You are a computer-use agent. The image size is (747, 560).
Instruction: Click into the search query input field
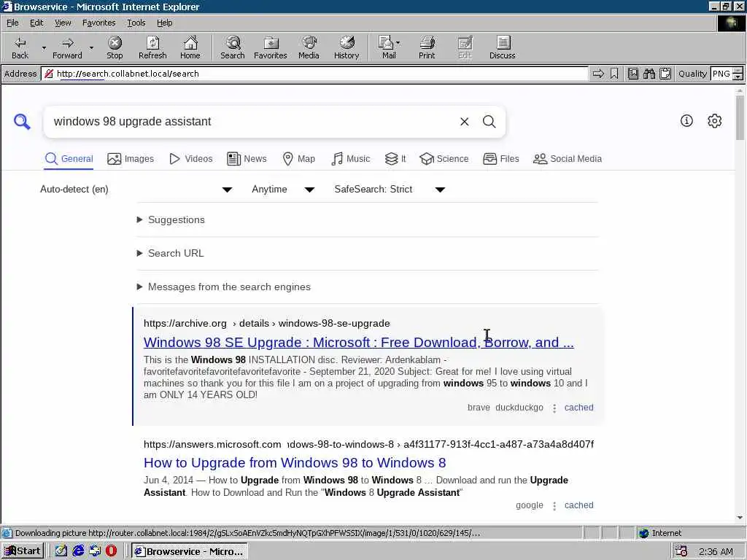click(252, 122)
